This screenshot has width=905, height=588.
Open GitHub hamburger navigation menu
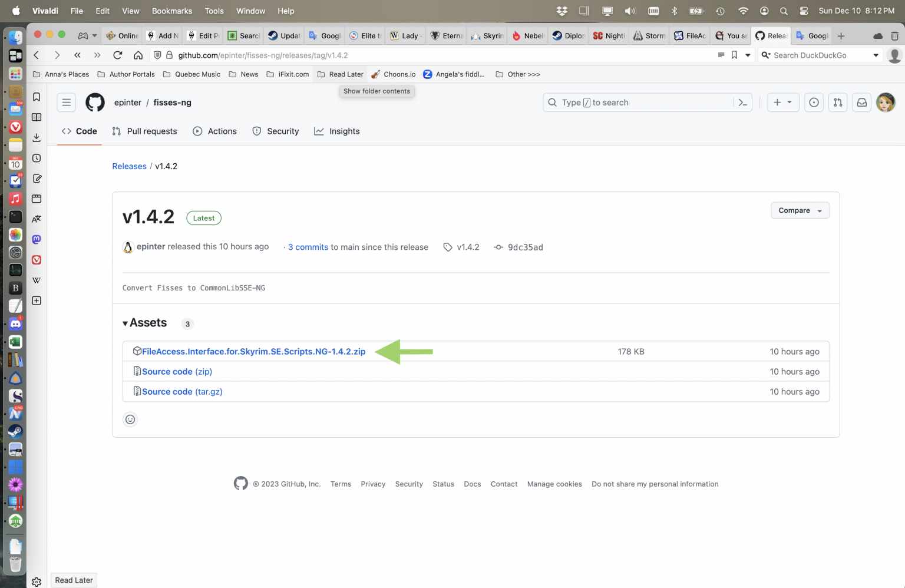pyautogui.click(x=67, y=103)
